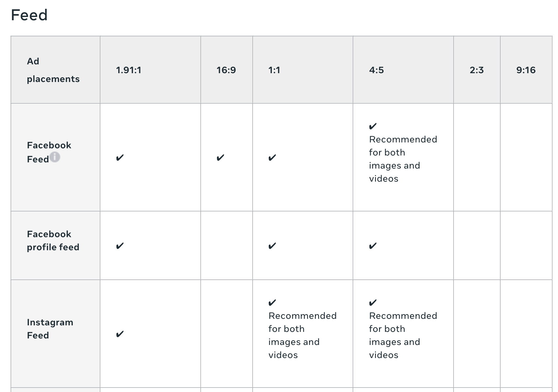
Task: Click the Facebook profile feed row label
Action: coord(53,240)
